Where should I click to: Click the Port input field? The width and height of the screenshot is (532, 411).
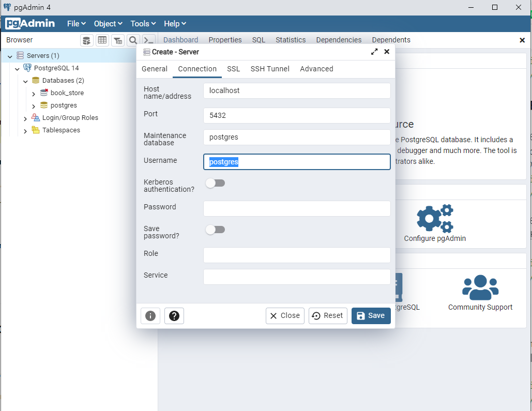tap(297, 115)
